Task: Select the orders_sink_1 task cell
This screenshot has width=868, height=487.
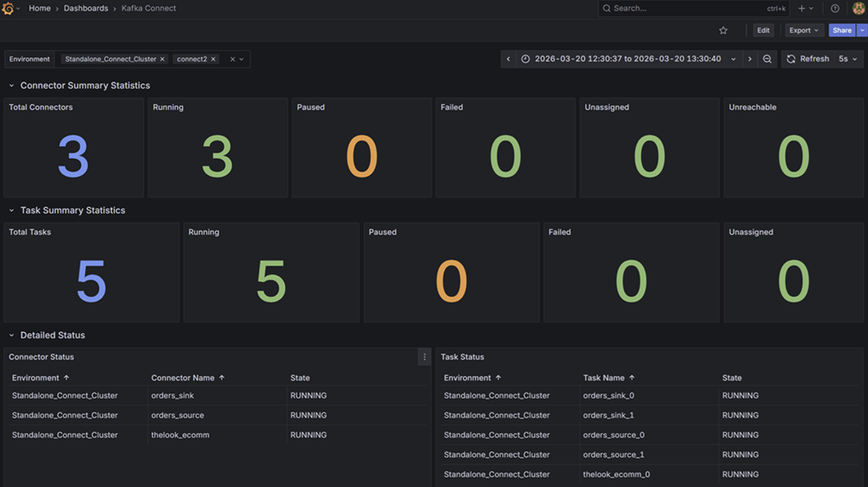Action: [649, 415]
